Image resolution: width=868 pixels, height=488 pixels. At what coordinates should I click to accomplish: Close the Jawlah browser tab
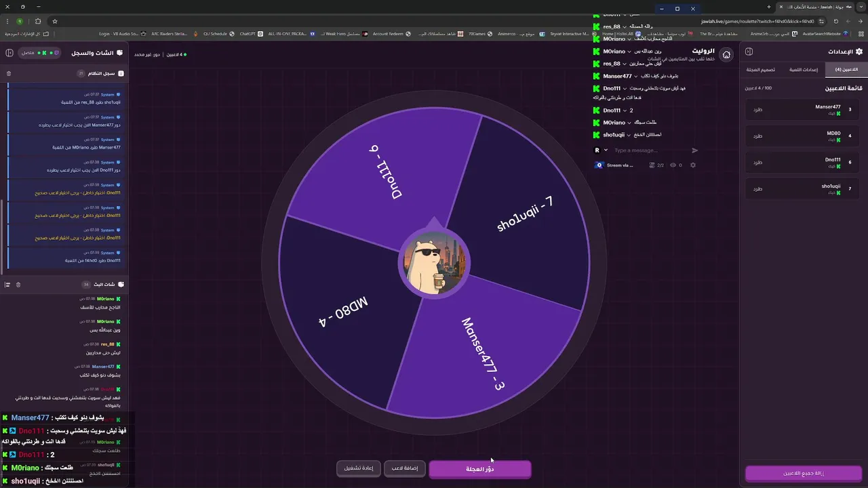(781, 7)
